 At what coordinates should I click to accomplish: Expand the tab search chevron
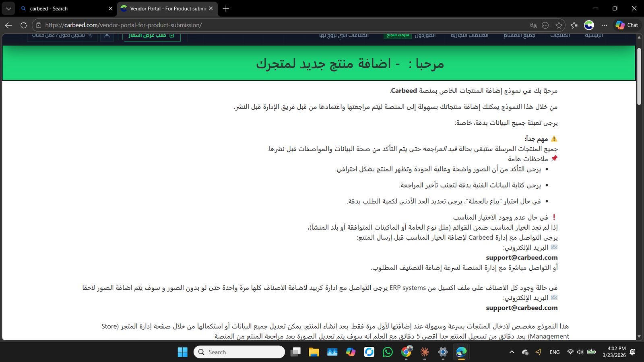(8, 8)
